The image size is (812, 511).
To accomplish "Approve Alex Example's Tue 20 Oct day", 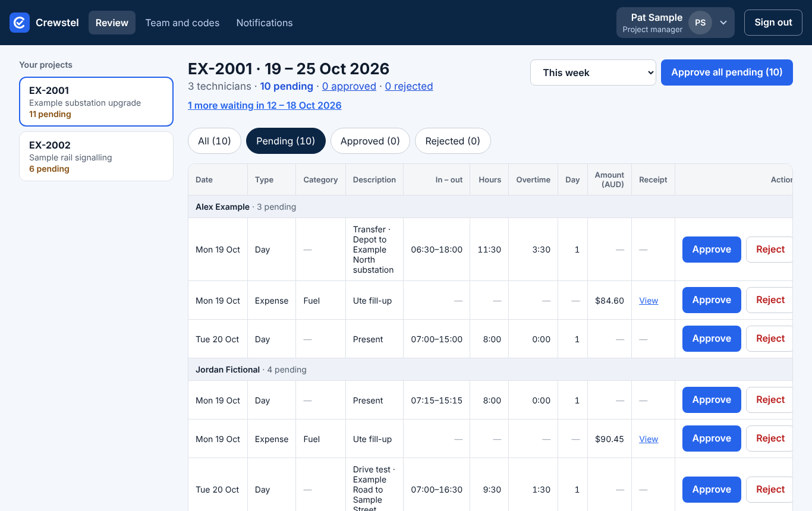I will pyautogui.click(x=712, y=339).
